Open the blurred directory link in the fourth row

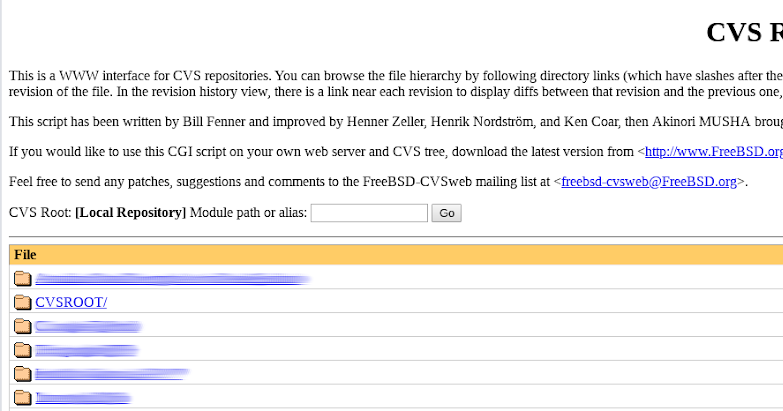87,351
